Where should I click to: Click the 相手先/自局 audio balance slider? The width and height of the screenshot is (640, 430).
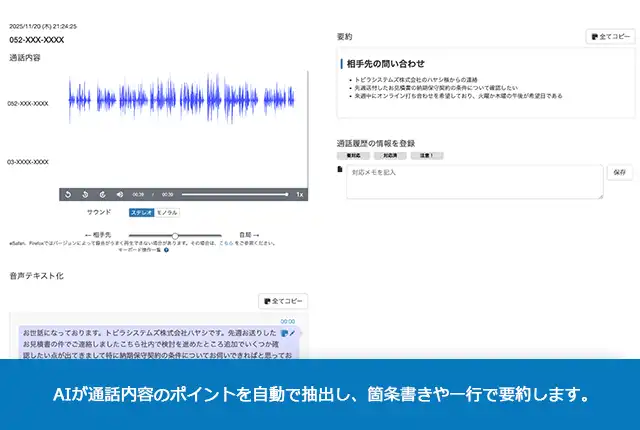point(175,235)
